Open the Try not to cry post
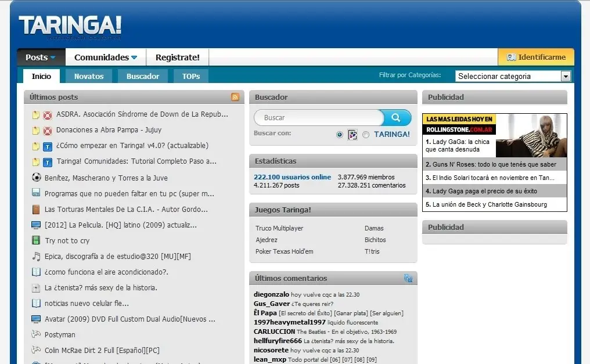590x364 pixels. point(67,241)
